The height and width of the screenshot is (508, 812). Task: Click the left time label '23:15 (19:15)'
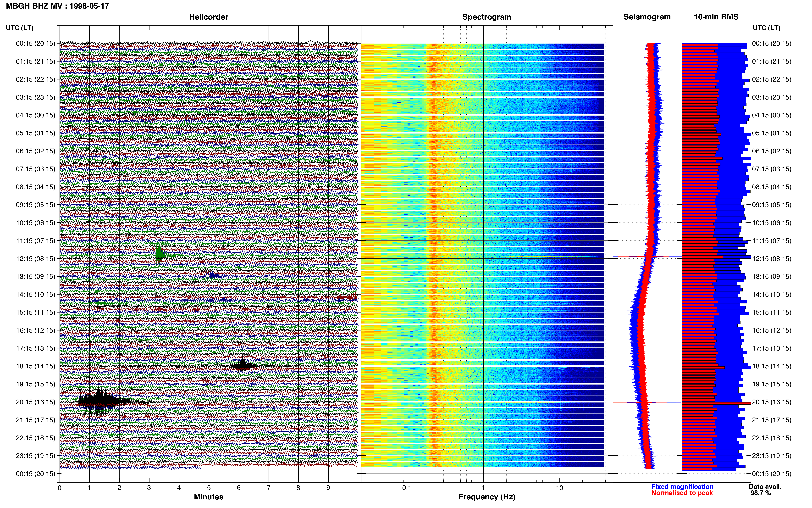(35, 456)
